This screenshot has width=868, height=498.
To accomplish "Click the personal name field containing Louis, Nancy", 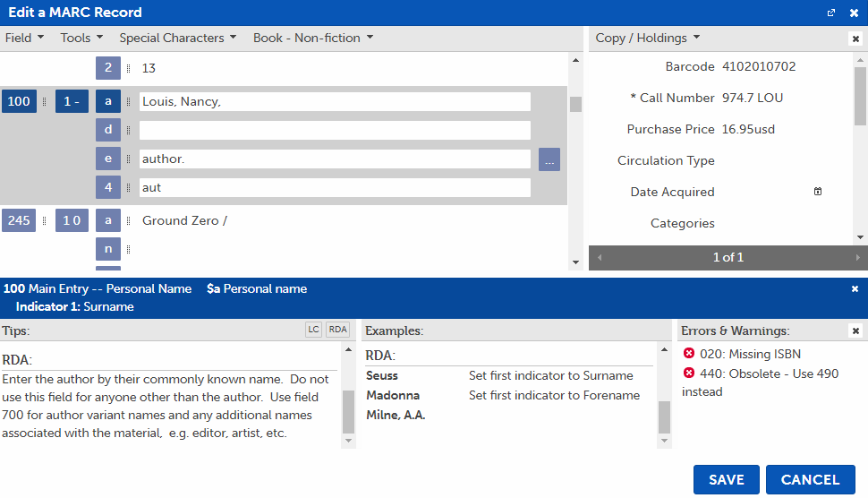I will [x=335, y=102].
